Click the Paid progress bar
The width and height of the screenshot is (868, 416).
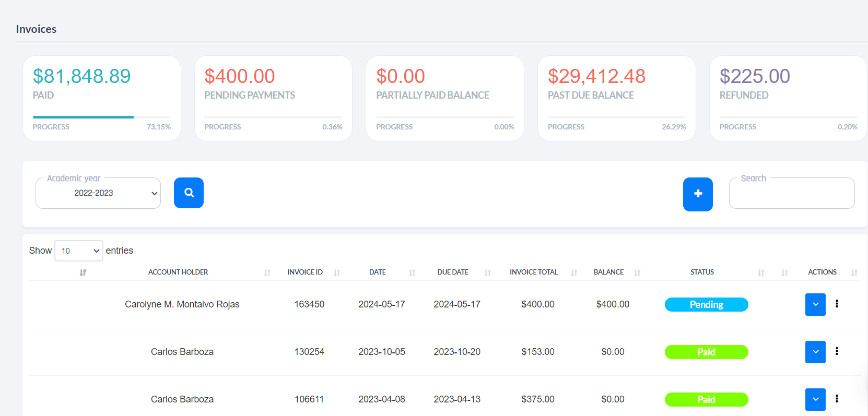pyautogui.click(x=102, y=117)
